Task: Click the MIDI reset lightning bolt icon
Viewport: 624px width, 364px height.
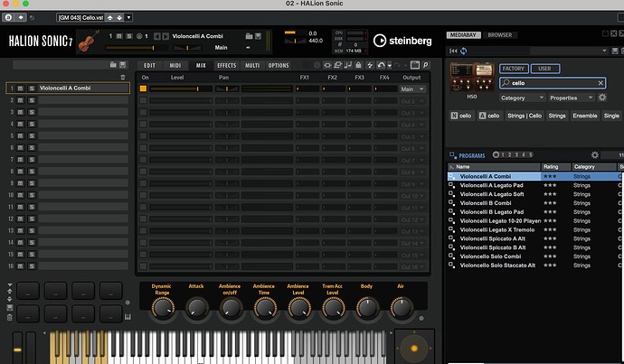Action: (370, 65)
